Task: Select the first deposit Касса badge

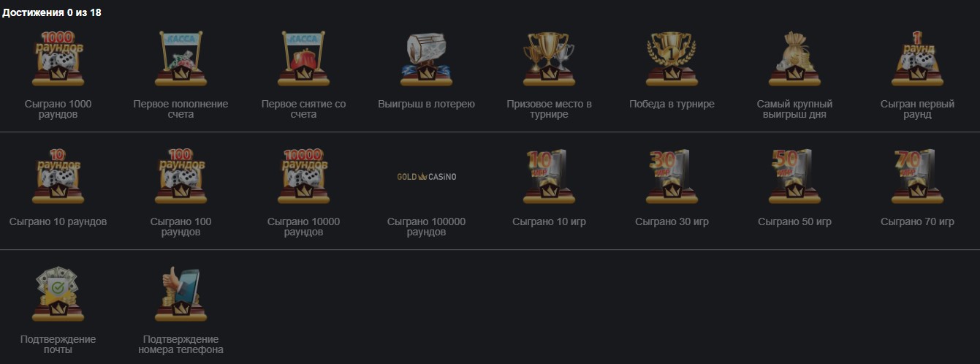Action: coord(181,58)
